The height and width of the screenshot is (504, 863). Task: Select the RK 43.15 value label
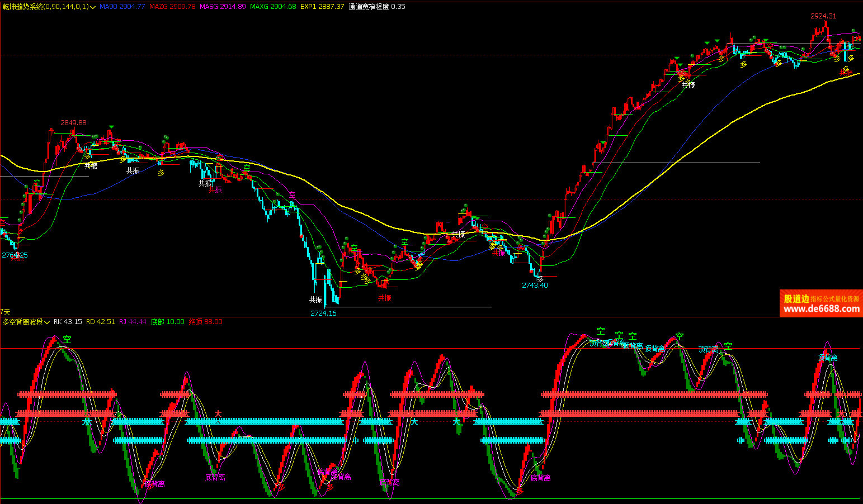(x=68, y=322)
